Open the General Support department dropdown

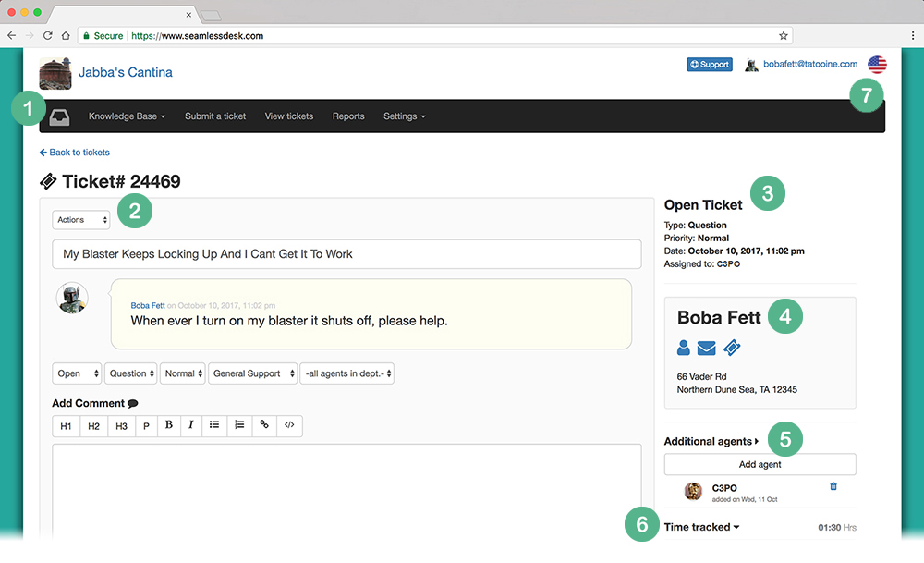coord(252,373)
